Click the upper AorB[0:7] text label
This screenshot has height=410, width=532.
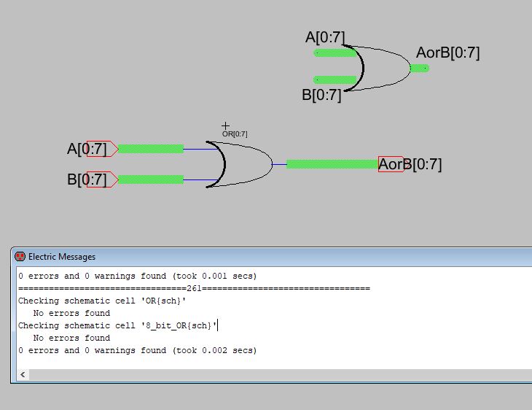point(447,53)
